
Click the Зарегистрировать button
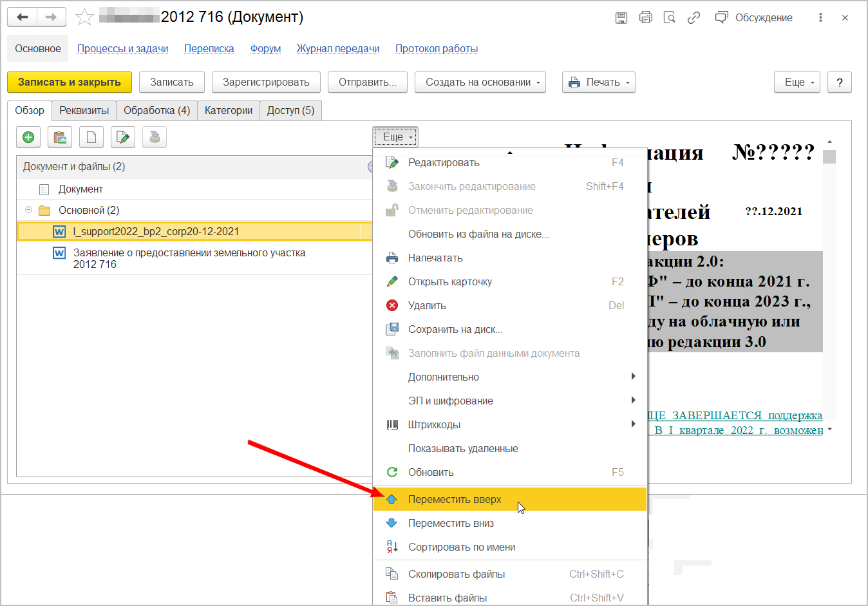click(x=266, y=82)
